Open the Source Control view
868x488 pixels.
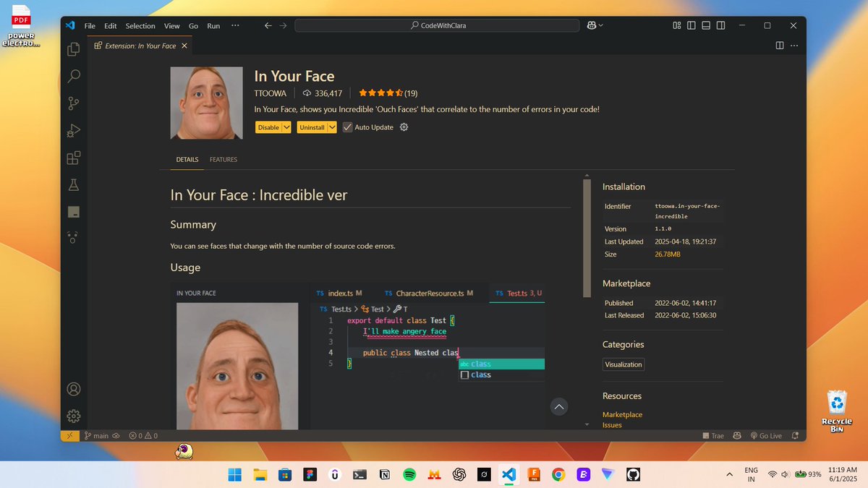73,103
